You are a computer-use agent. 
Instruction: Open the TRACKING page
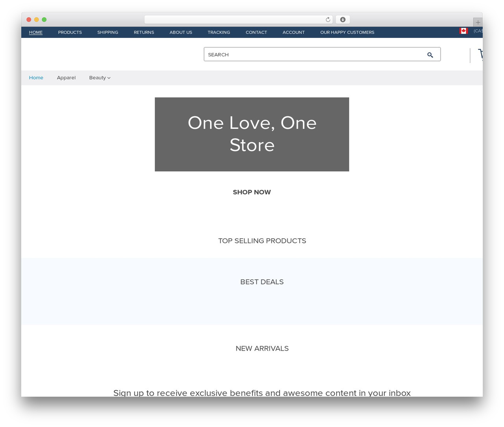(x=219, y=32)
